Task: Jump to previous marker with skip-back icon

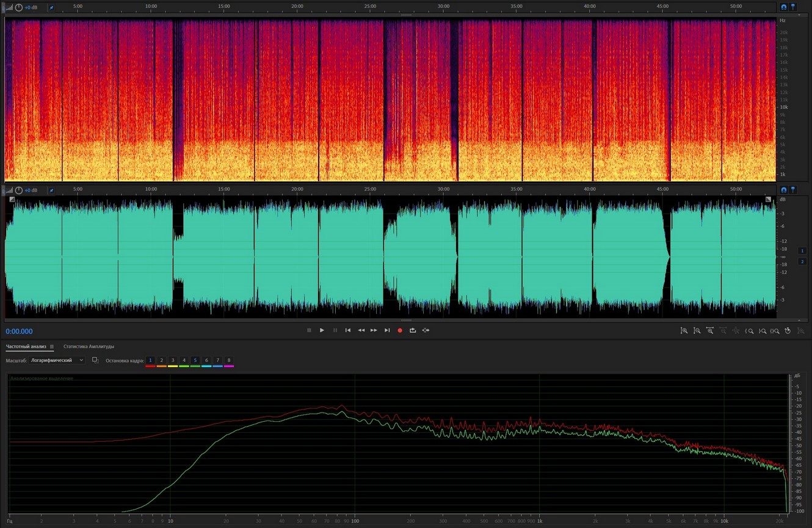Action: point(348,330)
